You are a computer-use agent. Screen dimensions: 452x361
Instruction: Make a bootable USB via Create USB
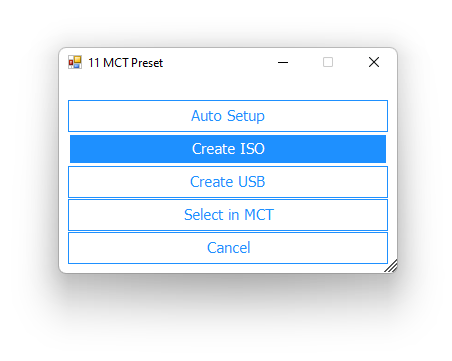[228, 182]
